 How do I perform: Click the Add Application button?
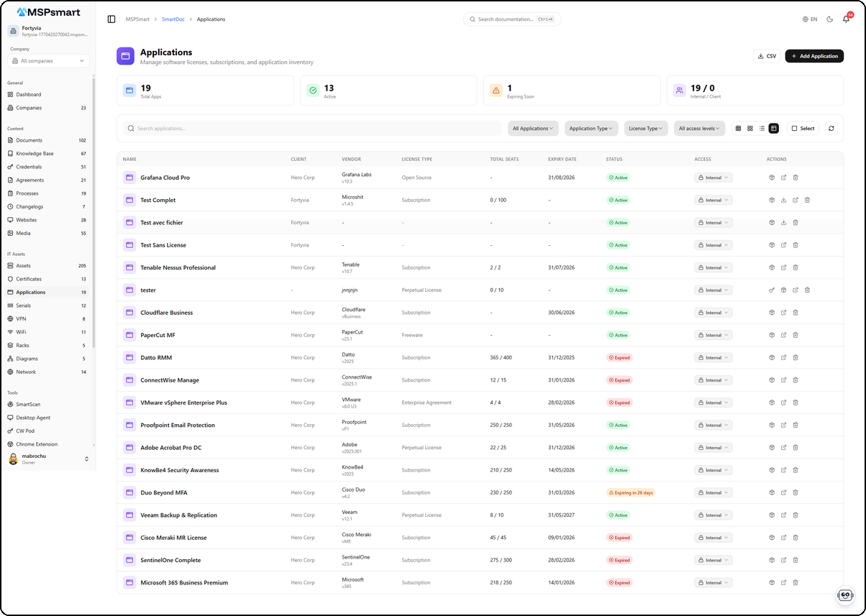point(813,55)
